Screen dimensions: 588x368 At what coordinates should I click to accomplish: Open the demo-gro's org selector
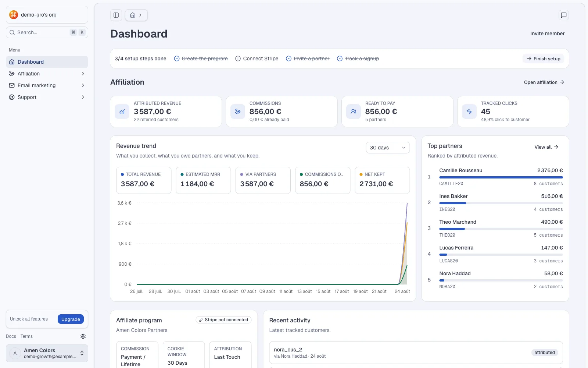coord(47,15)
